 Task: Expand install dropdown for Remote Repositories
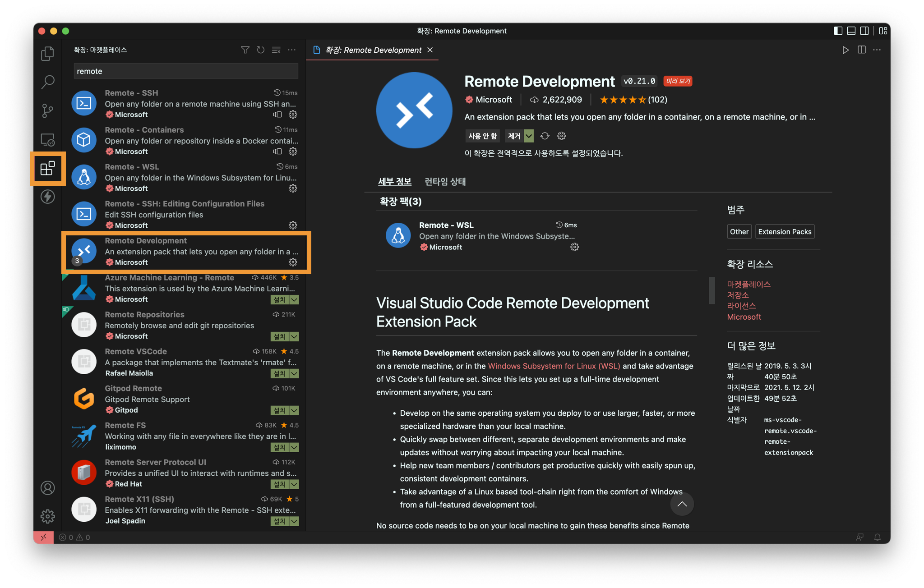coord(294,336)
